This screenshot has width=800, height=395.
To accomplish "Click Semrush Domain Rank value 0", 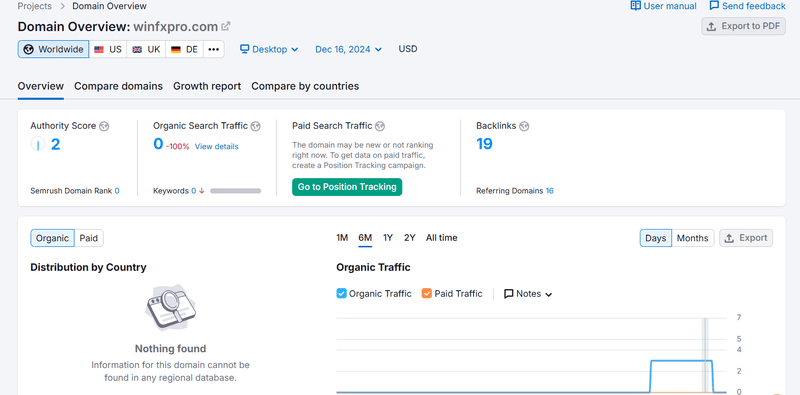I will (x=117, y=191).
